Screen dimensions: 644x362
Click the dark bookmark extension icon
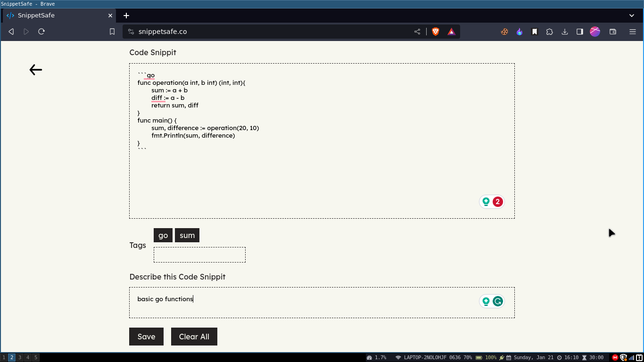[535, 32]
